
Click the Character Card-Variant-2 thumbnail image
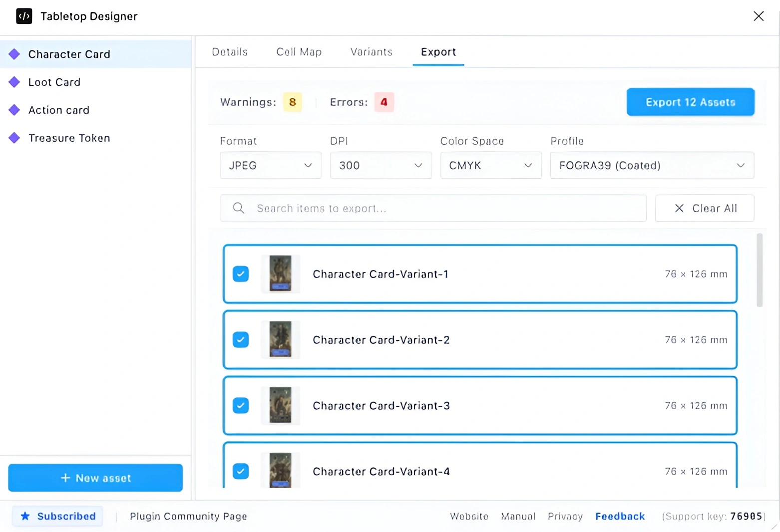[280, 340]
